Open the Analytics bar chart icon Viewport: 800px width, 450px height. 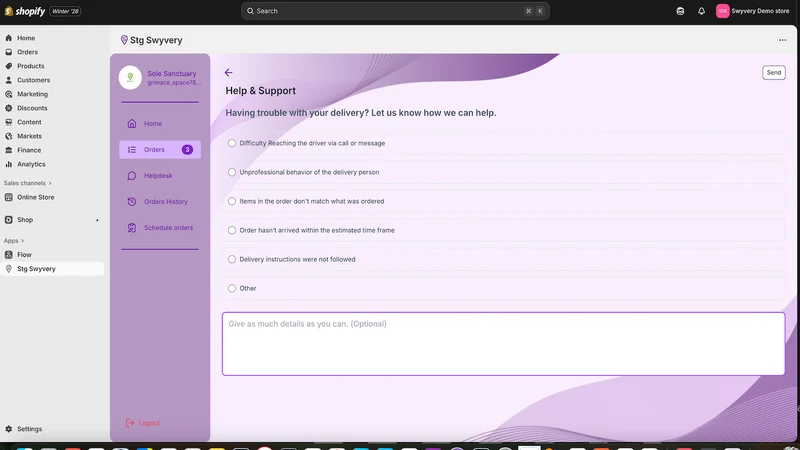tap(9, 164)
